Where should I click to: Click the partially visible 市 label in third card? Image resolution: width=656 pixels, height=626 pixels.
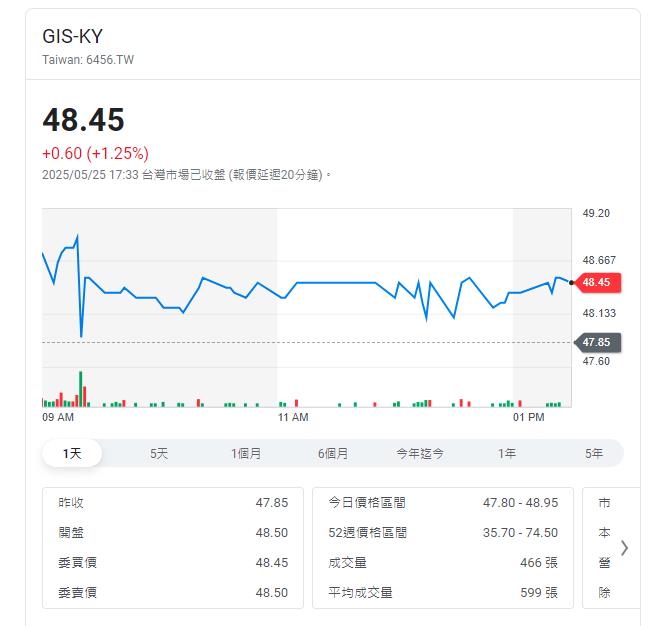[x=604, y=503]
